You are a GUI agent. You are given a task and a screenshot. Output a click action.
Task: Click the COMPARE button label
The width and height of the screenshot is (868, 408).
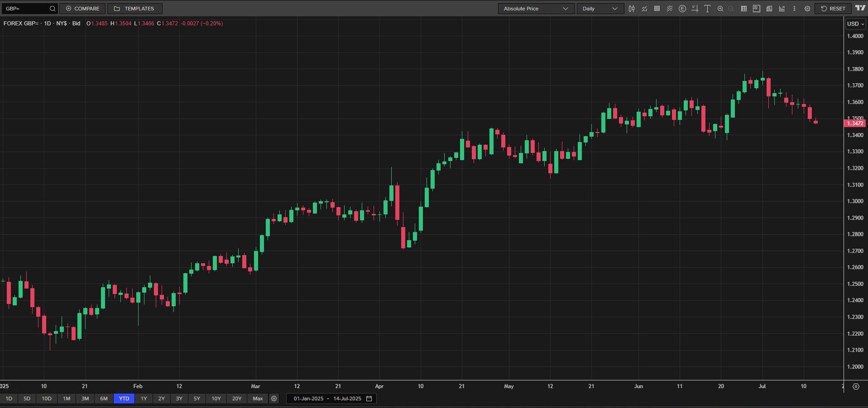87,9
